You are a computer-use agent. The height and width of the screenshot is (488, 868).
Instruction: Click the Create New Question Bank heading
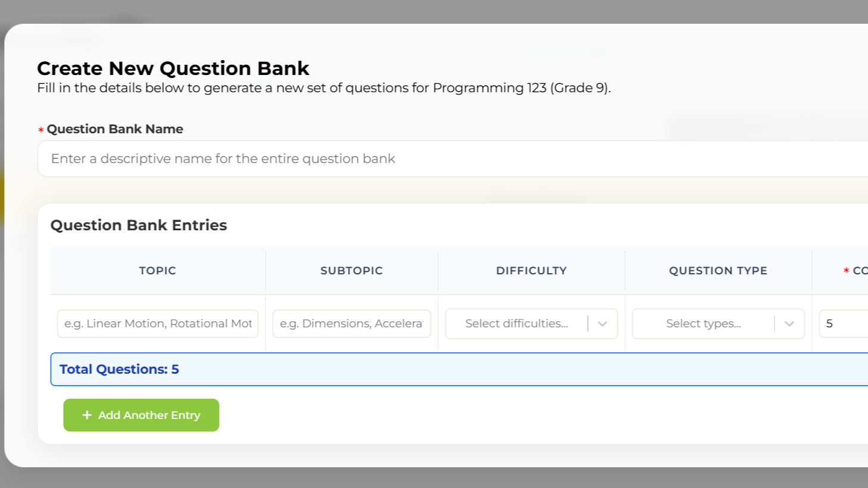[173, 68]
